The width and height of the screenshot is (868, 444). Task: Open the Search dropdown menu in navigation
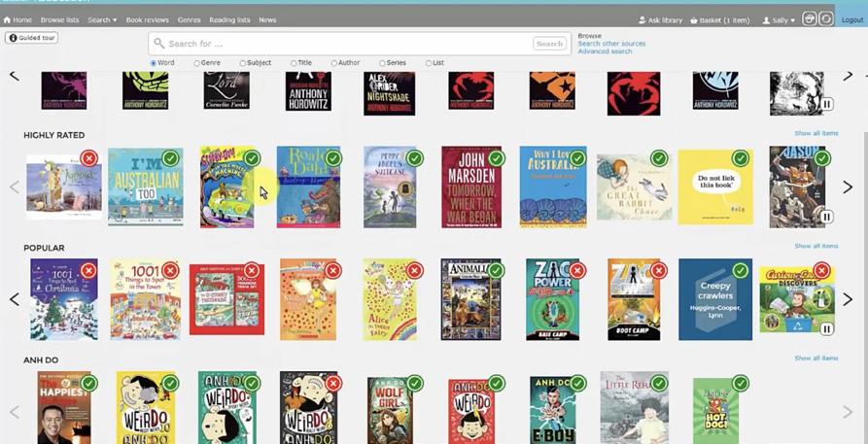click(102, 20)
